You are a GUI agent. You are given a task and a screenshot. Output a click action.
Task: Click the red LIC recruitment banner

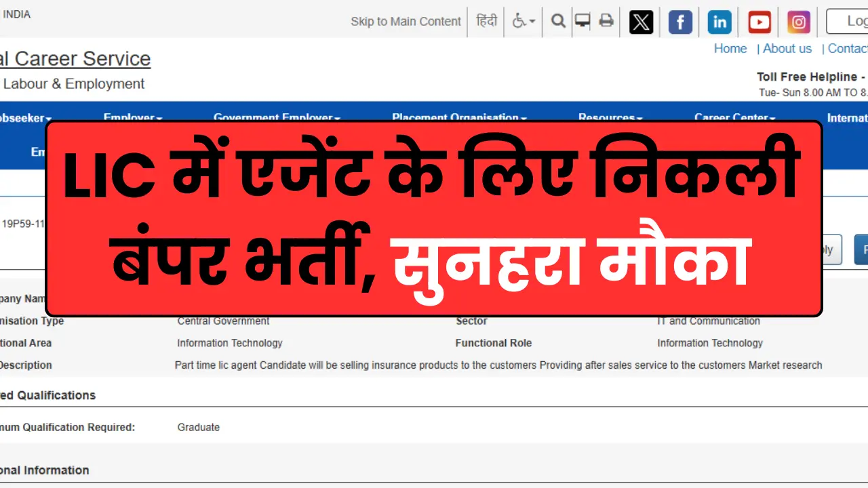[x=434, y=218]
